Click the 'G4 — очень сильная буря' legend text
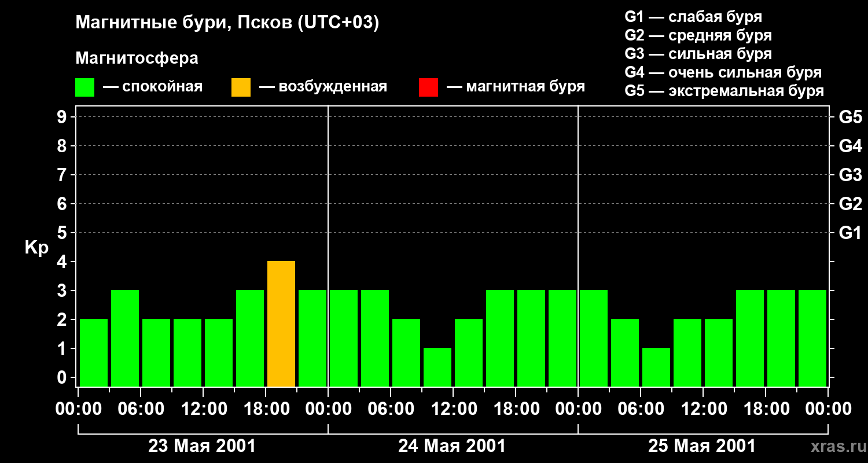868x463 pixels. 723,72
